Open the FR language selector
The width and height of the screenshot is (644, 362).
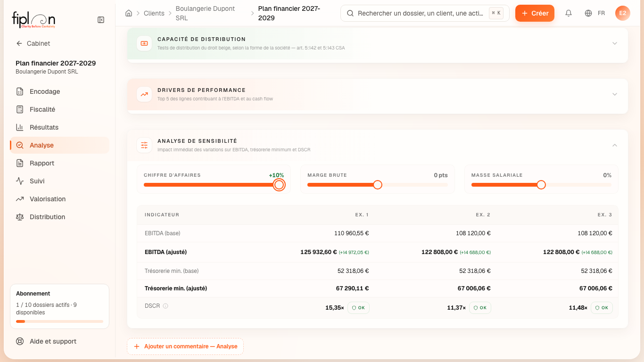pos(602,13)
